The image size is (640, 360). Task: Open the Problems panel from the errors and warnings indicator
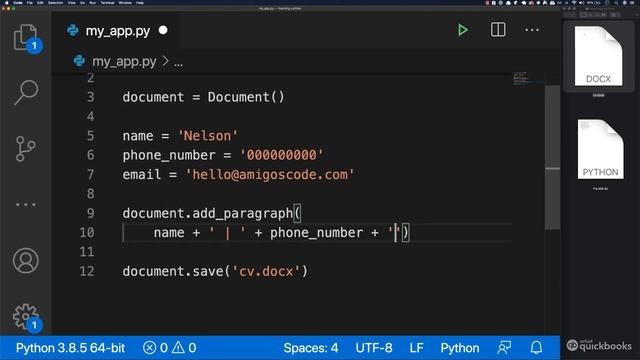click(x=169, y=348)
